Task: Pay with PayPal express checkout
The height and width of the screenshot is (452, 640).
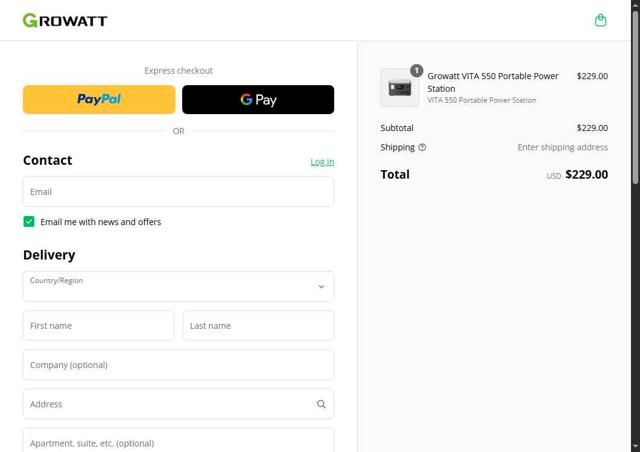Action: (x=99, y=99)
